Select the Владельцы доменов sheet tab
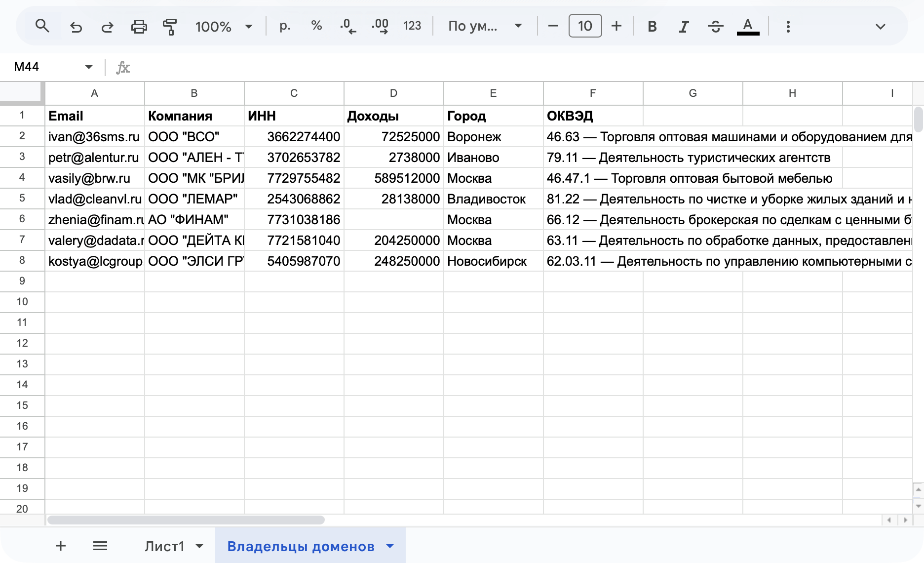The image size is (924, 563). 301,546
